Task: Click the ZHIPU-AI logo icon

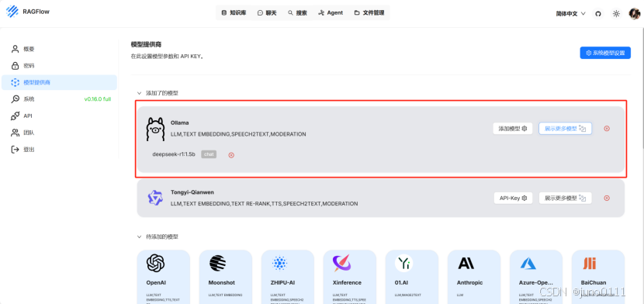Action: point(279,263)
